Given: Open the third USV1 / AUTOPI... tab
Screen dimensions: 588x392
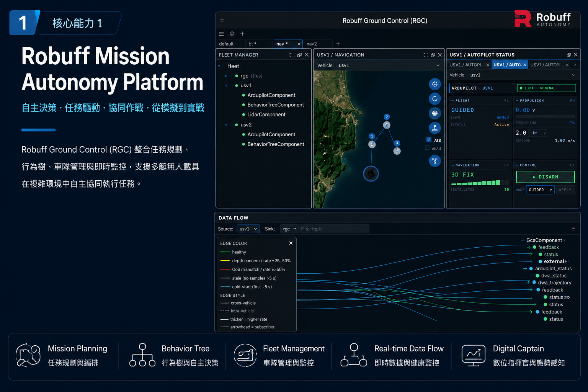Looking at the screenshot, I should pos(547,65).
